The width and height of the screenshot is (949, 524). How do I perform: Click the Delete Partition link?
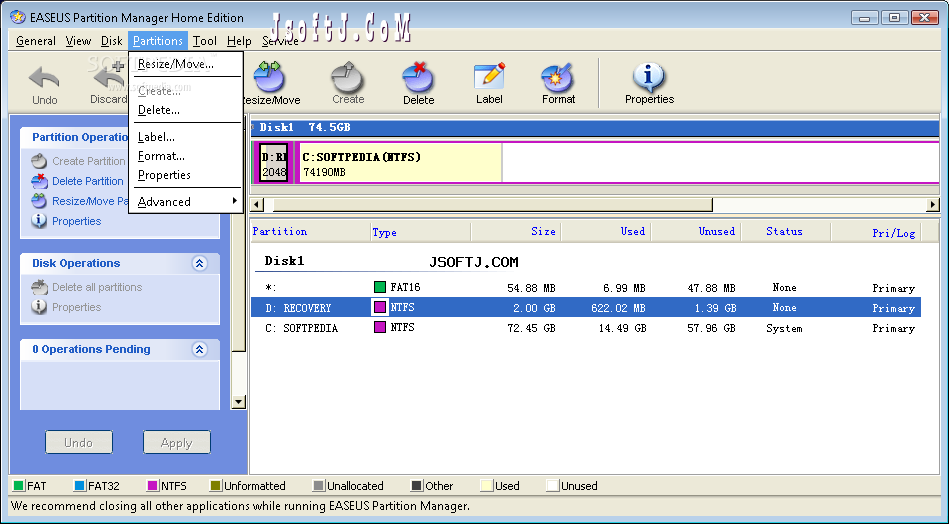pos(88,181)
